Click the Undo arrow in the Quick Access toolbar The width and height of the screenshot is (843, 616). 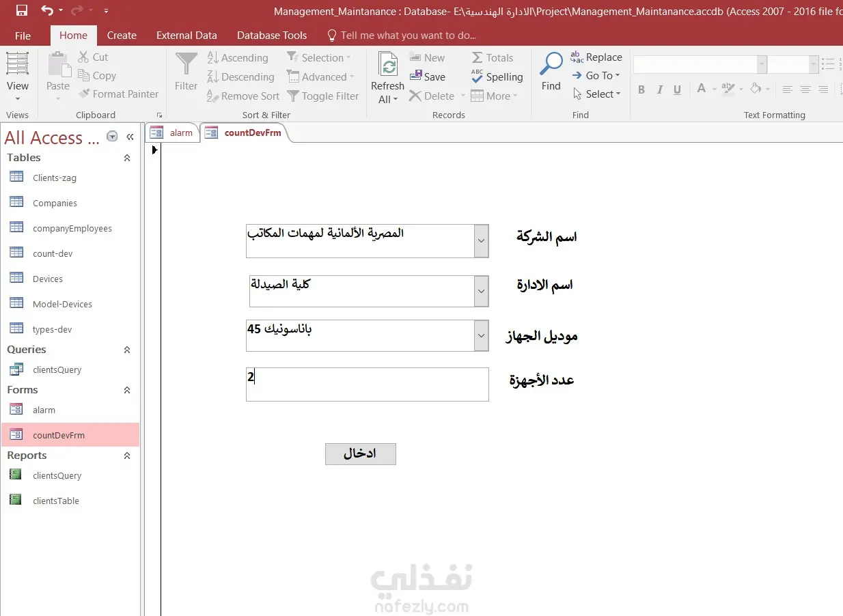(46, 10)
